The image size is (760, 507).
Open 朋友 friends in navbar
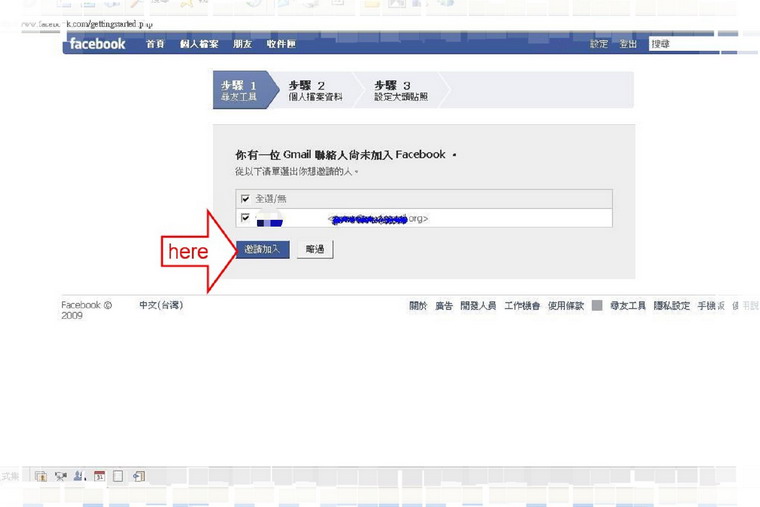coord(242,44)
